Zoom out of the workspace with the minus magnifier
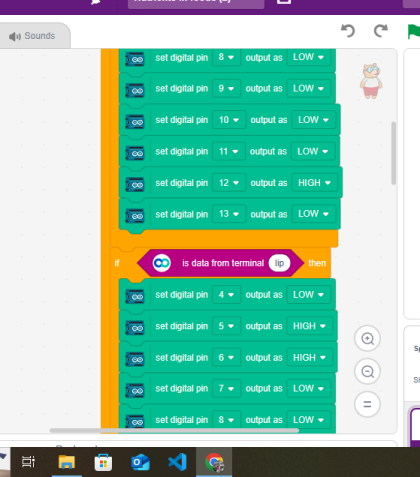Viewport: 420px width, 477px height. (x=367, y=371)
